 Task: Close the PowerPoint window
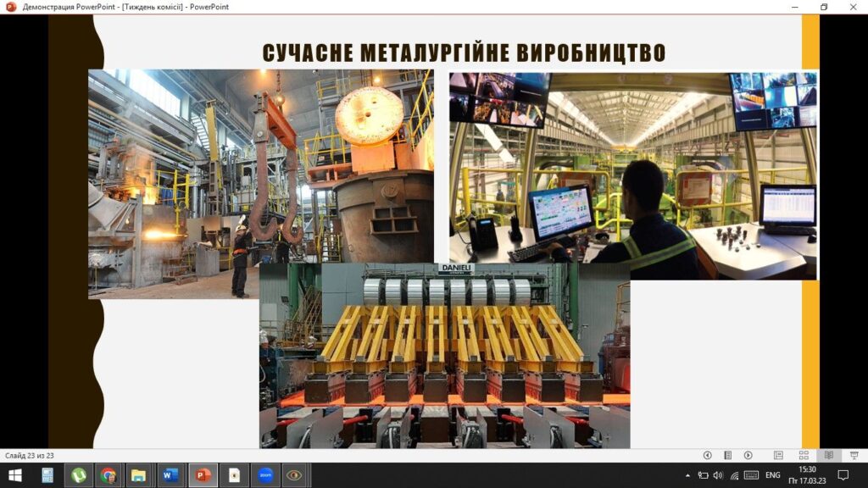853,7
